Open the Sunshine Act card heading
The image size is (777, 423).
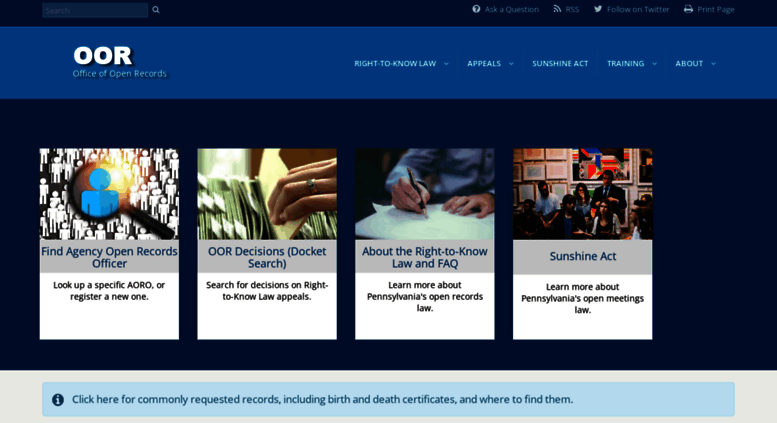point(582,256)
